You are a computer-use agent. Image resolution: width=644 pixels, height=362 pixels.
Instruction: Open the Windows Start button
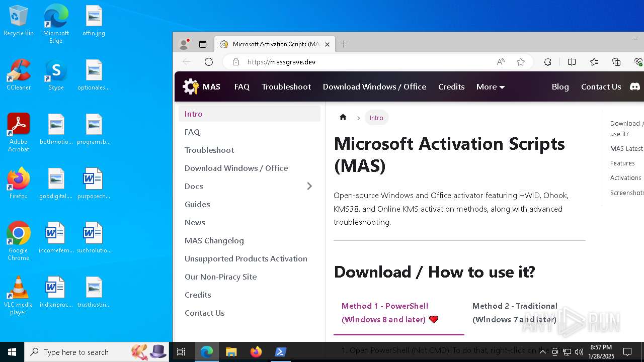[12, 352]
